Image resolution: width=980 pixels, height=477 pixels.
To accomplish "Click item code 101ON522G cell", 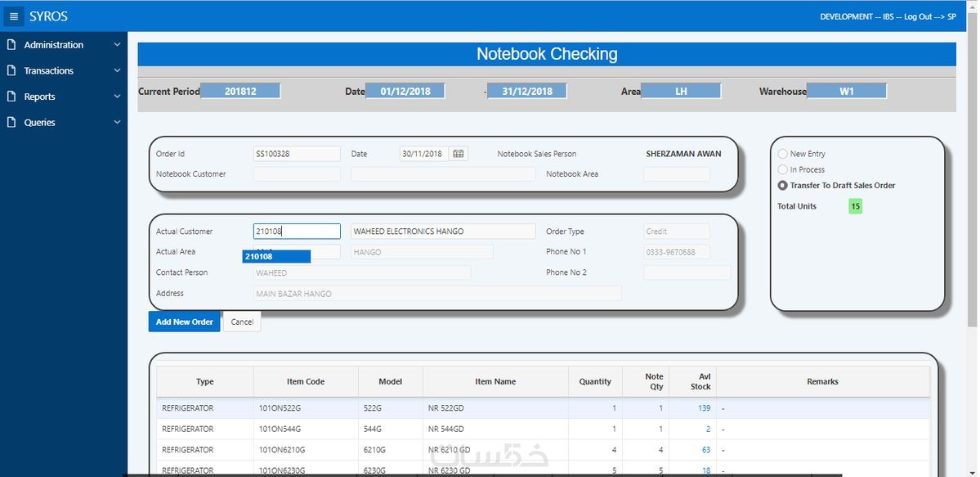I will pyautogui.click(x=307, y=408).
